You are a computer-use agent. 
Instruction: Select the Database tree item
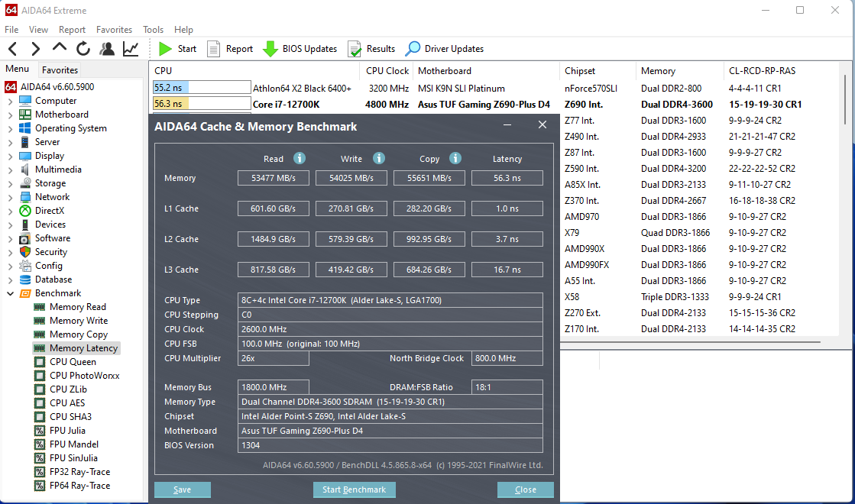[53, 279]
